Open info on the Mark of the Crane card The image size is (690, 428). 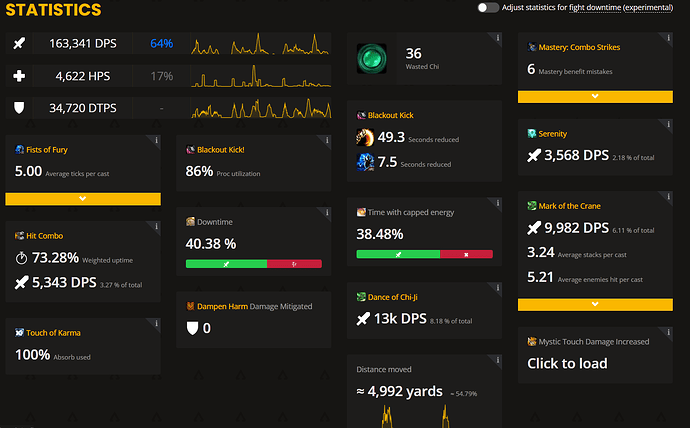(668, 197)
